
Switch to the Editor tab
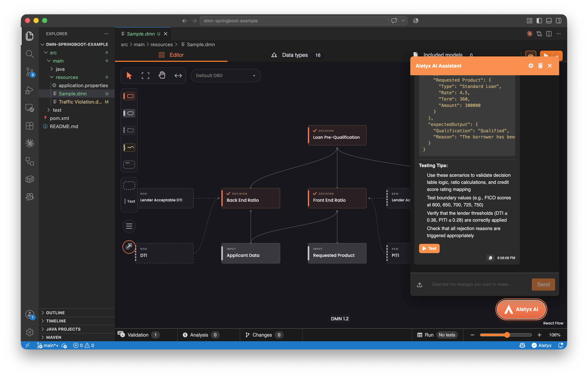[171, 55]
